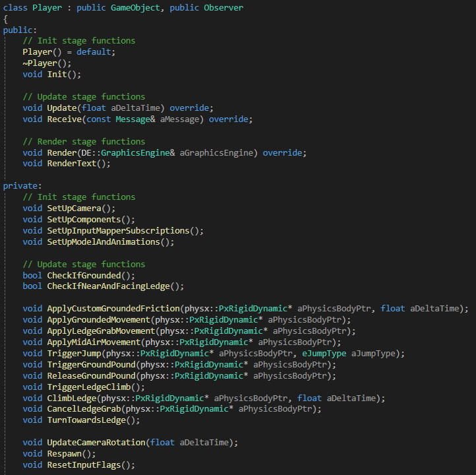Screen dimensions: 476x475
Task: Click the SetUpCamera() declaration
Action: [69, 208]
